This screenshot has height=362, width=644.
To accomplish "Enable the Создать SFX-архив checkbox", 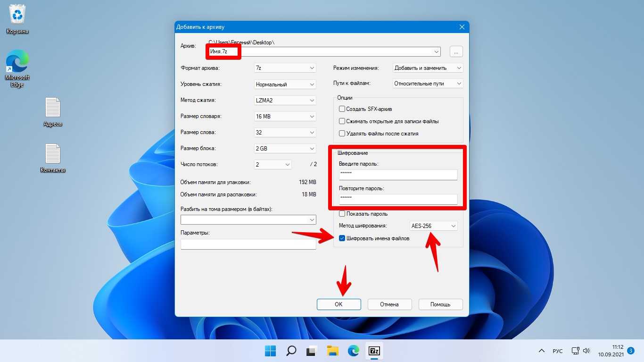I will pyautogui.click(x=342, y=109).
